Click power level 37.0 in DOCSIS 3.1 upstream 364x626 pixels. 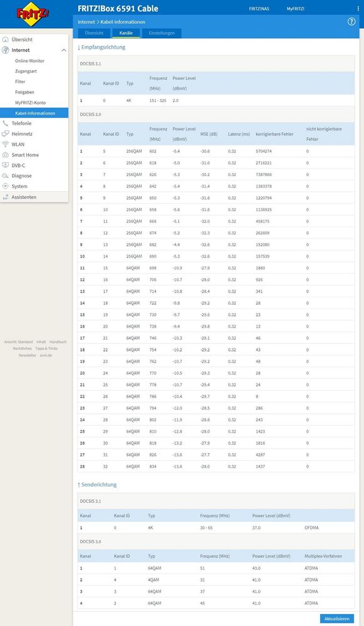pyautogui.click(x=256, y=528)
